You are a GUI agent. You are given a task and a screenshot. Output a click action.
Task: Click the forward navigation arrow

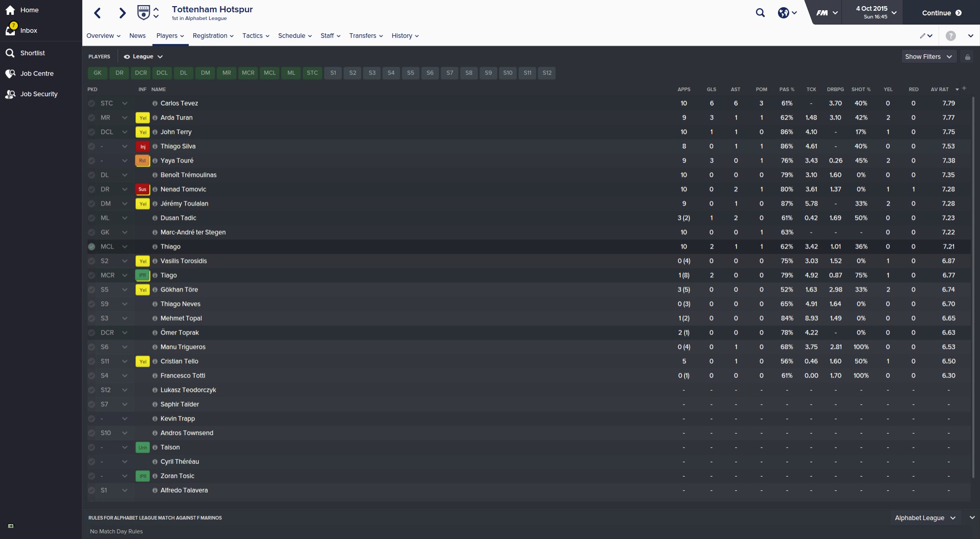(x=122, y=13)
